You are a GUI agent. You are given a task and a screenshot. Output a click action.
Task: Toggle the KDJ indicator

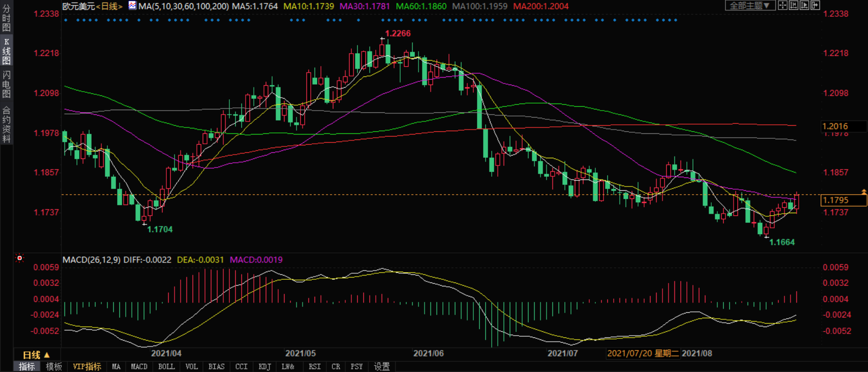[x=265, y=367]
